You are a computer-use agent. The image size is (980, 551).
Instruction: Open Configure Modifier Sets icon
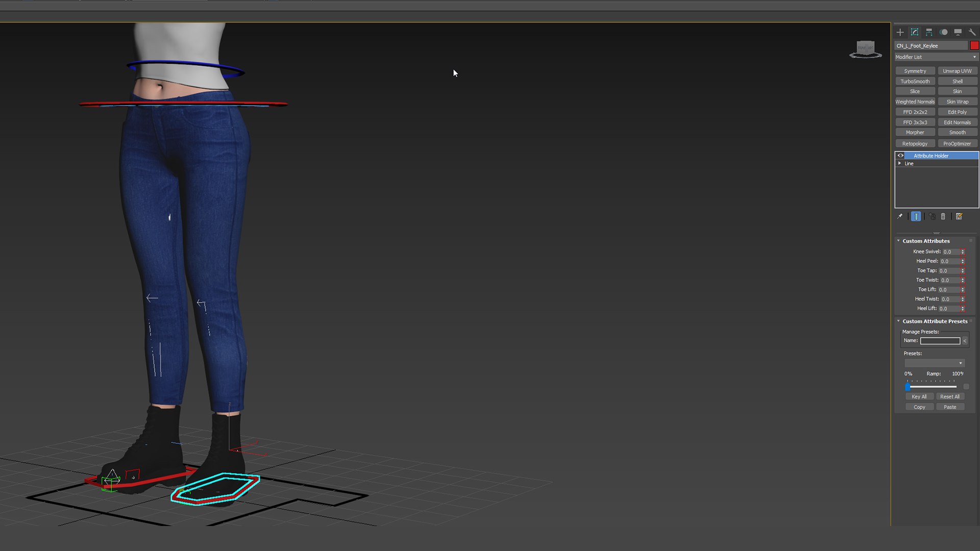coord(959,216)
